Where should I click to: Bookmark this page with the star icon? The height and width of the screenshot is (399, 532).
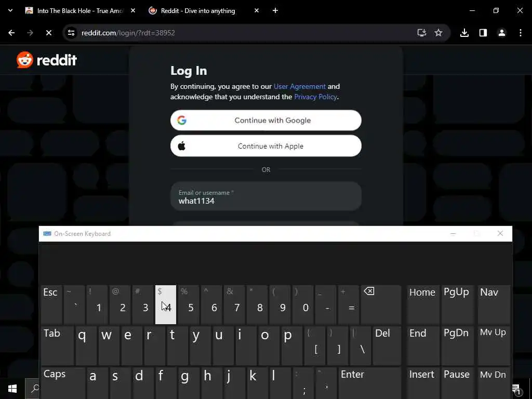click(438, 33)
